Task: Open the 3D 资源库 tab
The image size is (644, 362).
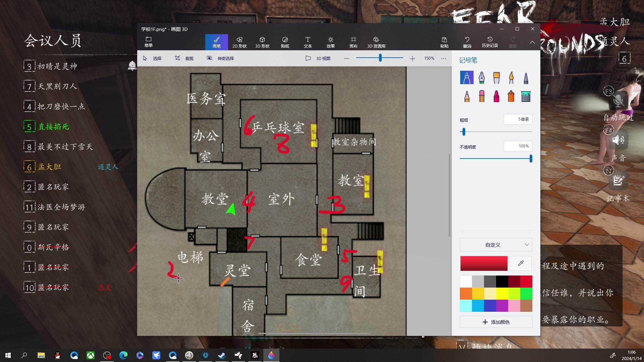Action: (x=376, y=42)
